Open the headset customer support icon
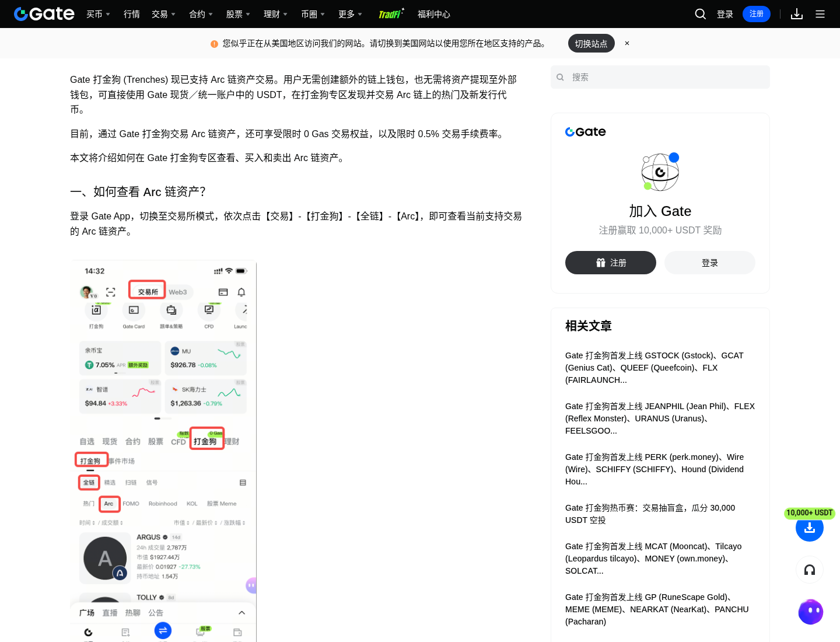The image size is (840, 642). pos(810,570)
